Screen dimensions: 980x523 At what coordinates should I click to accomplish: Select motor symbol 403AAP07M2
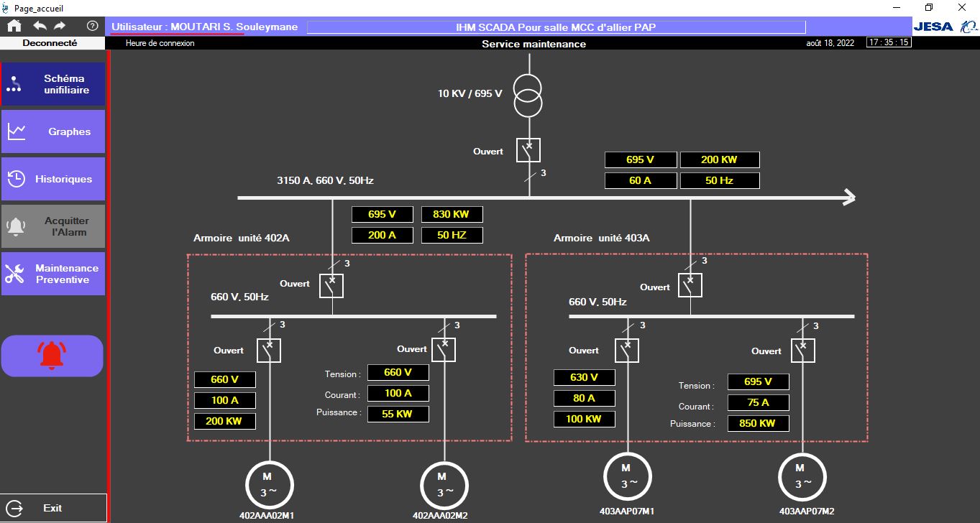coord(802,478)
